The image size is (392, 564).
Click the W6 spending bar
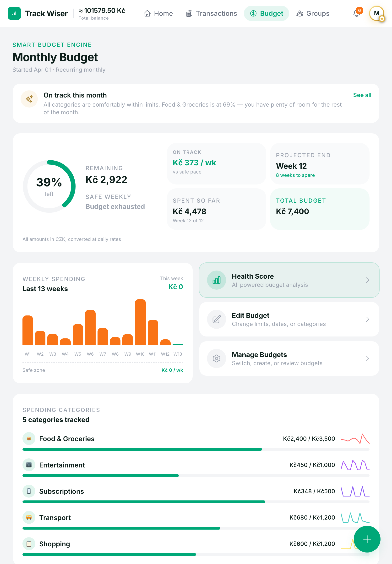[x=90, y=327]
